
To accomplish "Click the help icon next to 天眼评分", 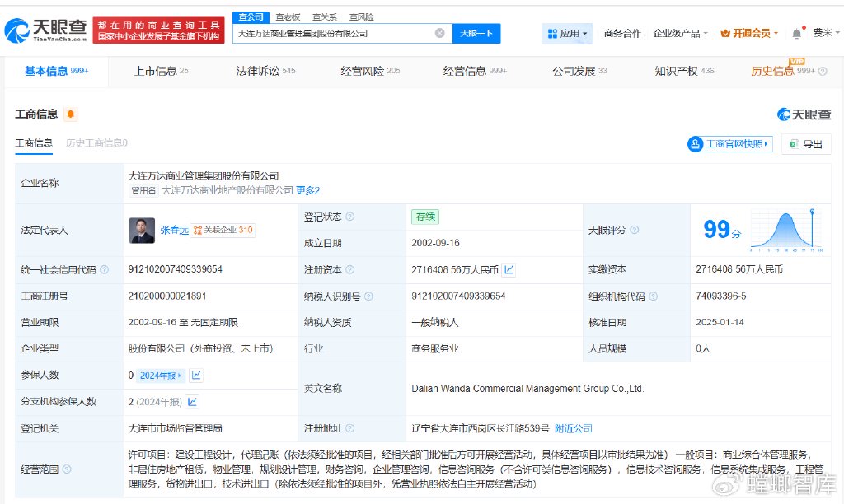I will click(x=635, y=230).
